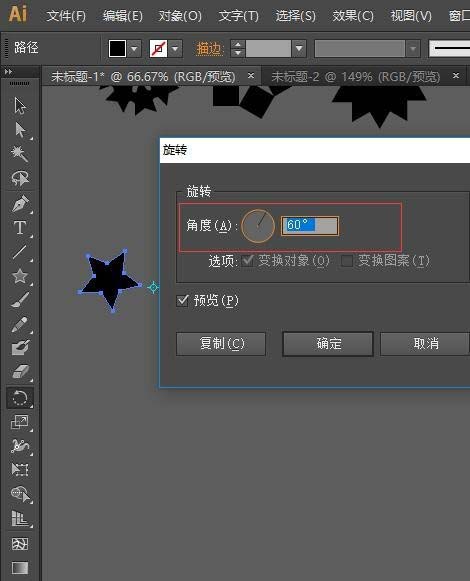The width and height of the screenshot is (470, 581).
Task: Select the Pencil tool
Action: (20, 325)
